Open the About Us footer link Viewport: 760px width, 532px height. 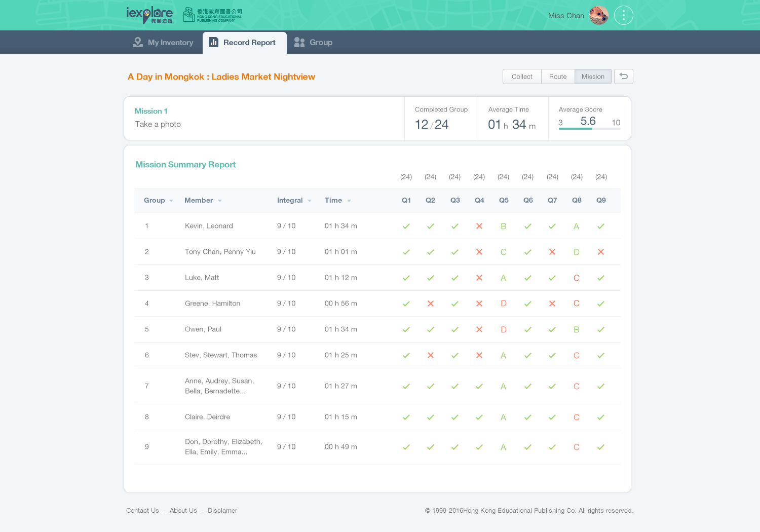click(183, 511)
